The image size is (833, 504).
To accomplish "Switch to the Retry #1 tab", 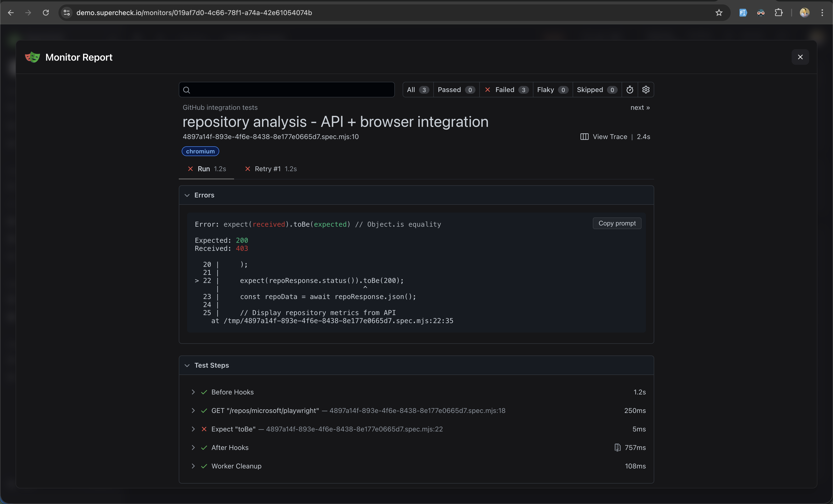I will coord(270,169).
